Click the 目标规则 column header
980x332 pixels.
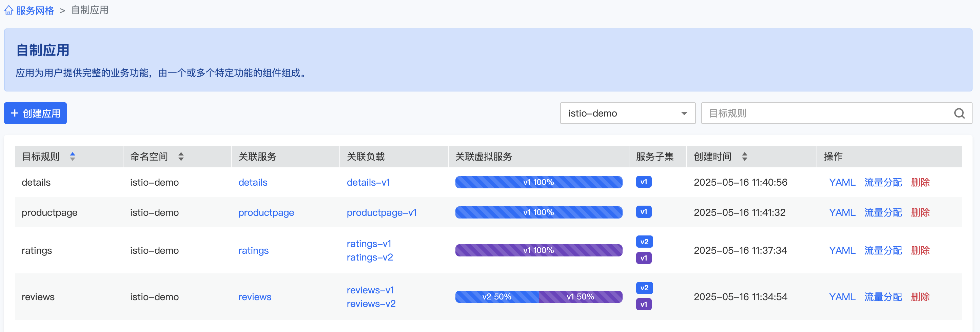(x=68, y=157)
